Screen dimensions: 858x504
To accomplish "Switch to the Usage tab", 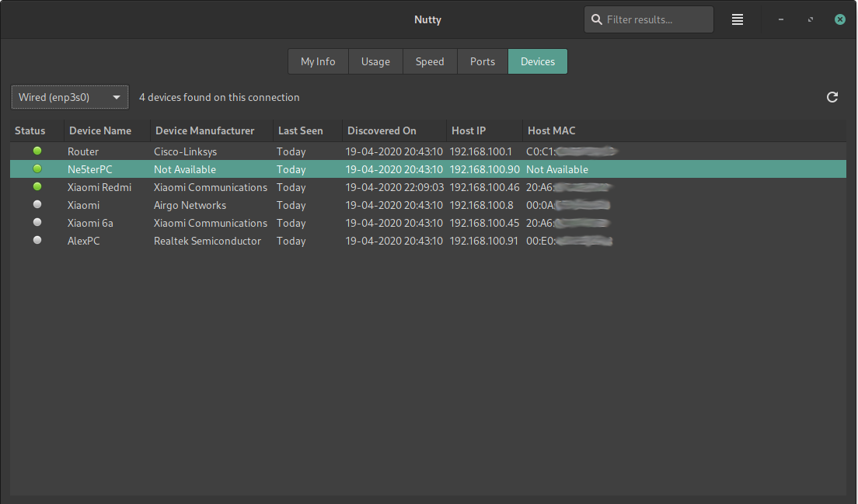I will (x=375, y=61).
